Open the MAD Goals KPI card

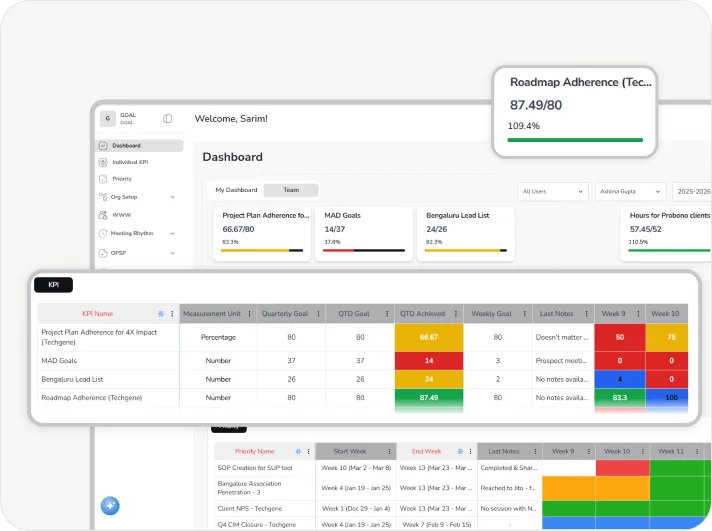tap(364, 234)
